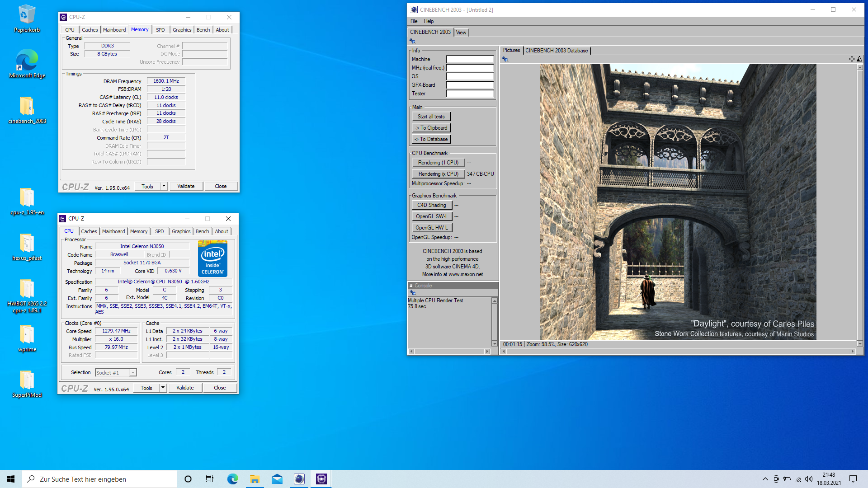Viewport: 868px width, 488px height.
Task: Click Close in the CPU tab CPU-Z window
Action: 220,388
